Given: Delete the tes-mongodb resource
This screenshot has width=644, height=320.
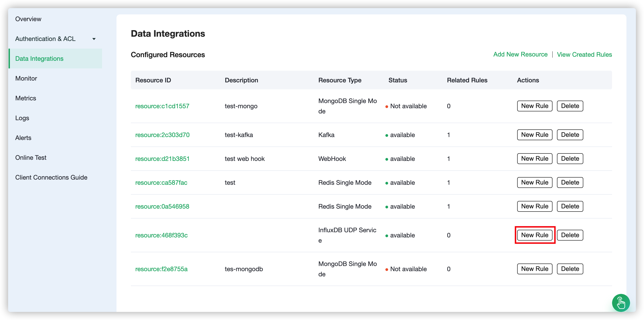Looking at the screenshot, I should tap(570, 269).
